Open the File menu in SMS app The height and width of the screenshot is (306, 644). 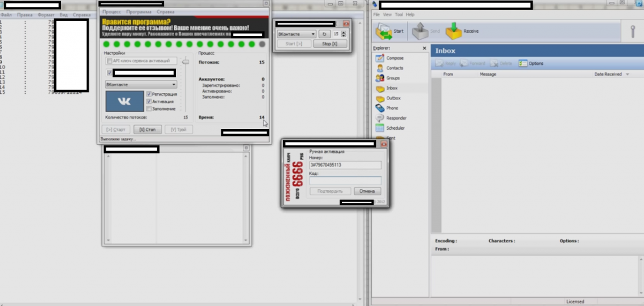(376, 14)
